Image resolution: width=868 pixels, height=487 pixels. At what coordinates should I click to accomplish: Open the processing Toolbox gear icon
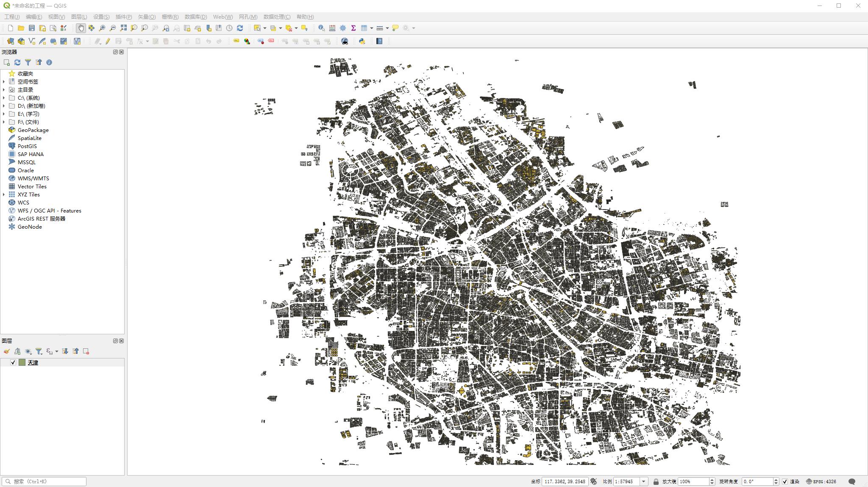pos(342,28)
